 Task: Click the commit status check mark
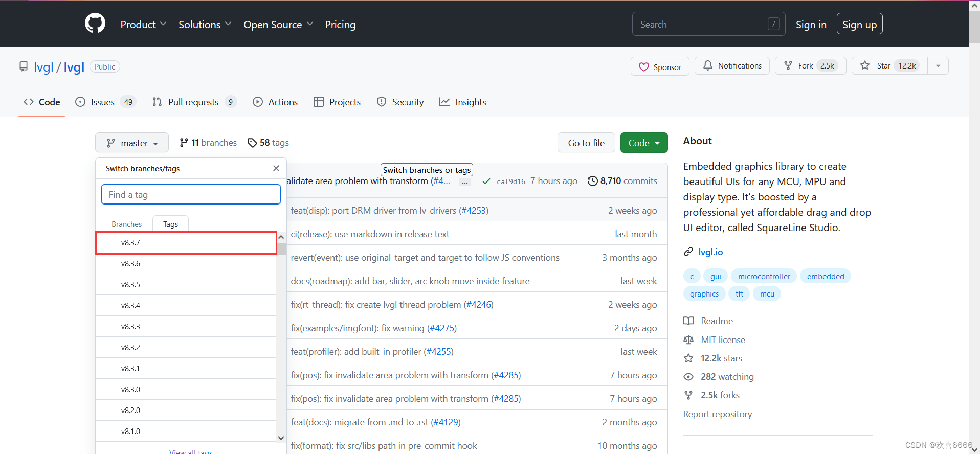[486, 181]
